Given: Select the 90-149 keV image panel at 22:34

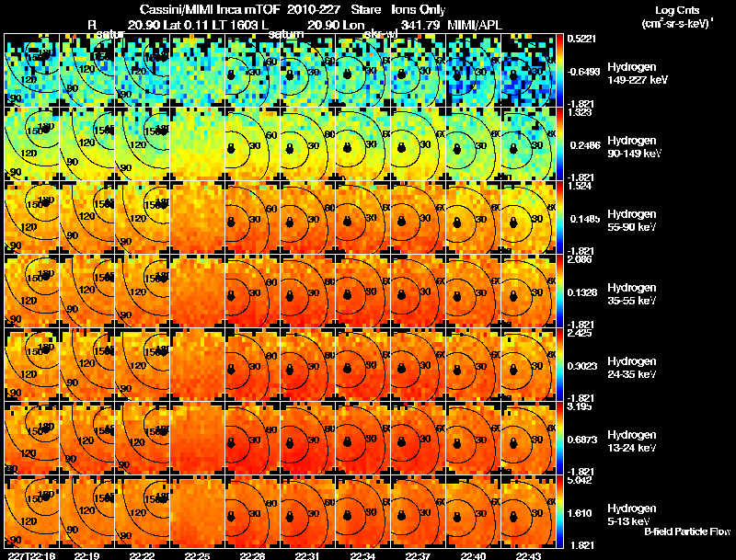Looking at the screenshot, I should pos(362,144).
